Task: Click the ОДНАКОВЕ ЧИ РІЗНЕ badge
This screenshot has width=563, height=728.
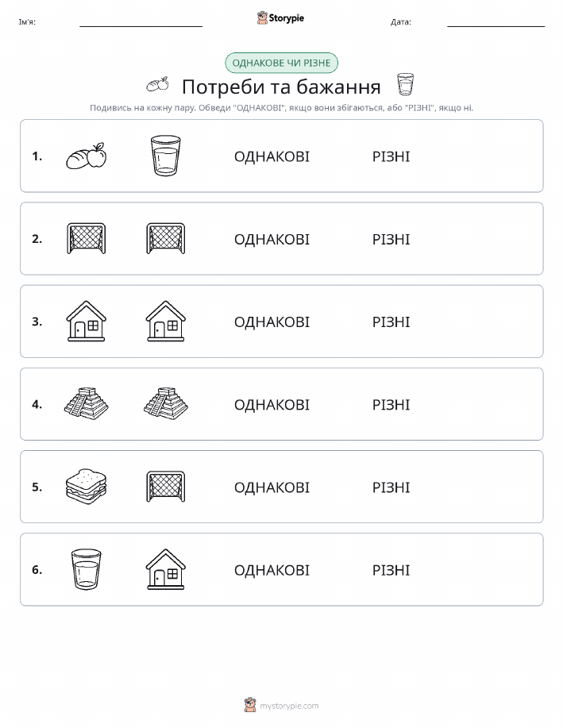Action: pyautogui.click(x=281, y=64)
